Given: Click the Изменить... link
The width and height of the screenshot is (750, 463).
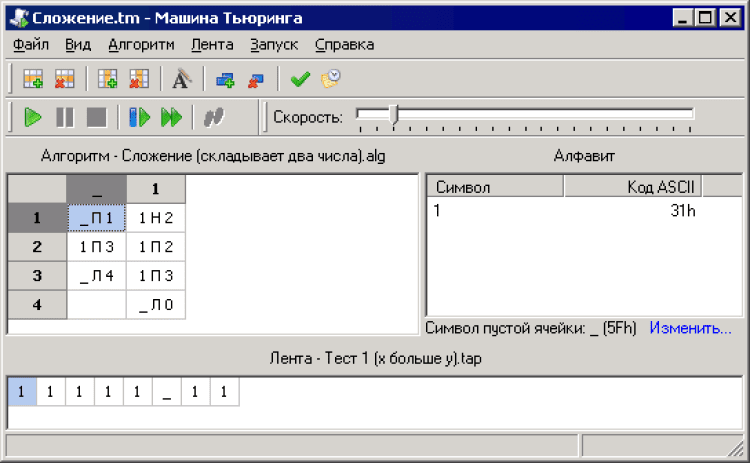Looking at the screenshot, I should pyautogui.click(x=690, y=328).
